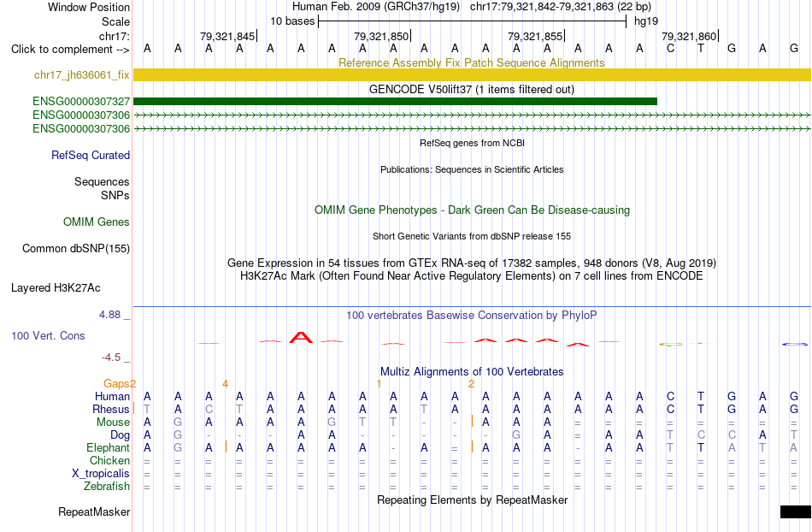
Task: Click the orange gap count '4' in Gaps row
Action: coord(225,383)
